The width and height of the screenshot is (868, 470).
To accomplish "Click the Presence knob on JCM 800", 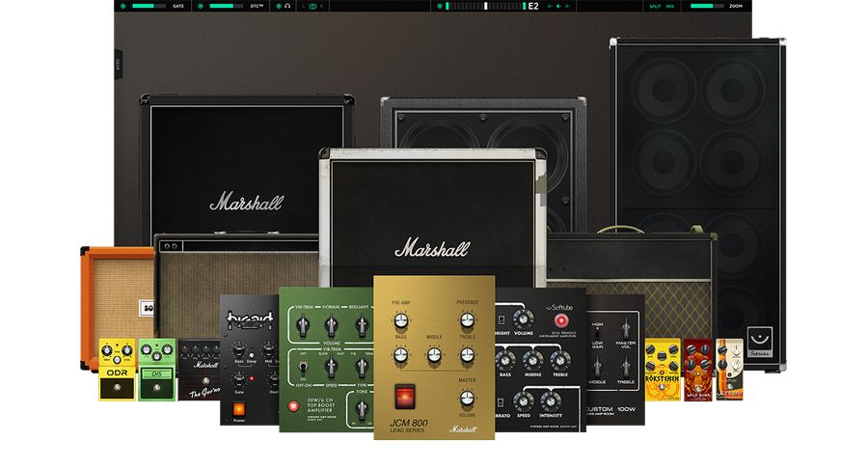I will coord(467,320).
